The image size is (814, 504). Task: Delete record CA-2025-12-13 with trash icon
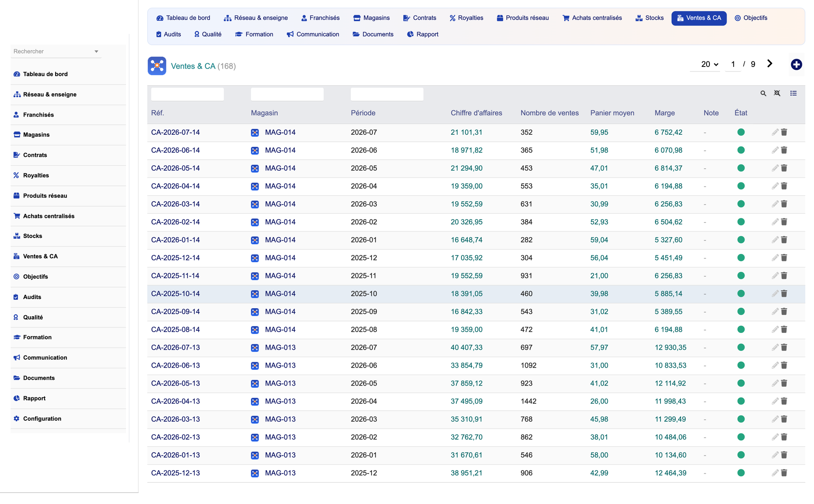(784, 473)
